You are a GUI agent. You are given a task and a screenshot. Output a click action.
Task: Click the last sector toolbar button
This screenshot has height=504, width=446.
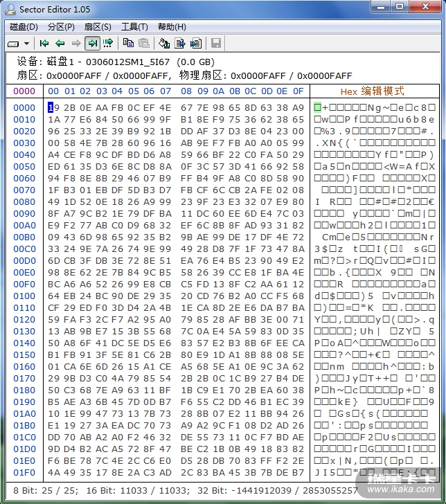pos(92,43)
